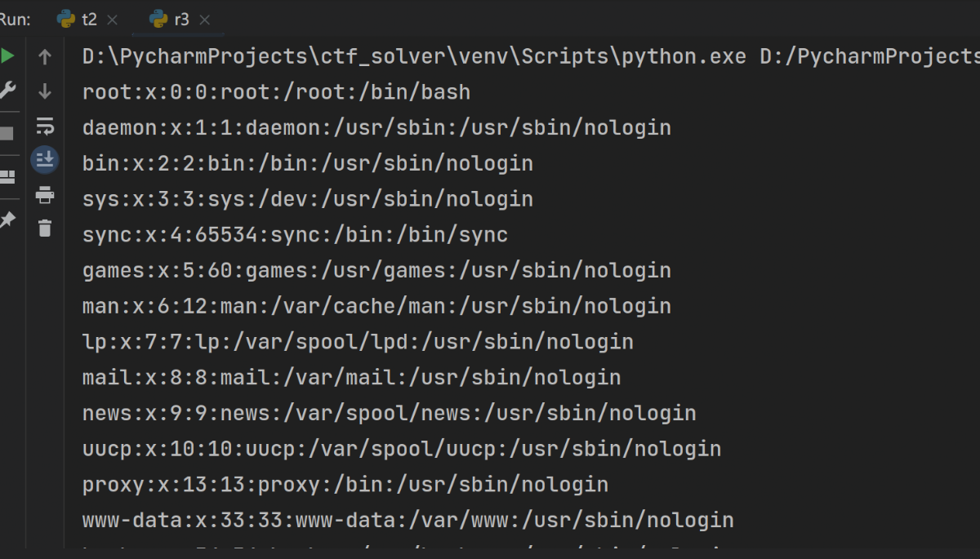The width and height of the screenshot is (980, 559).
Task: Click the www-data output line
Action: pyautogui.click(x=408, y=520)
